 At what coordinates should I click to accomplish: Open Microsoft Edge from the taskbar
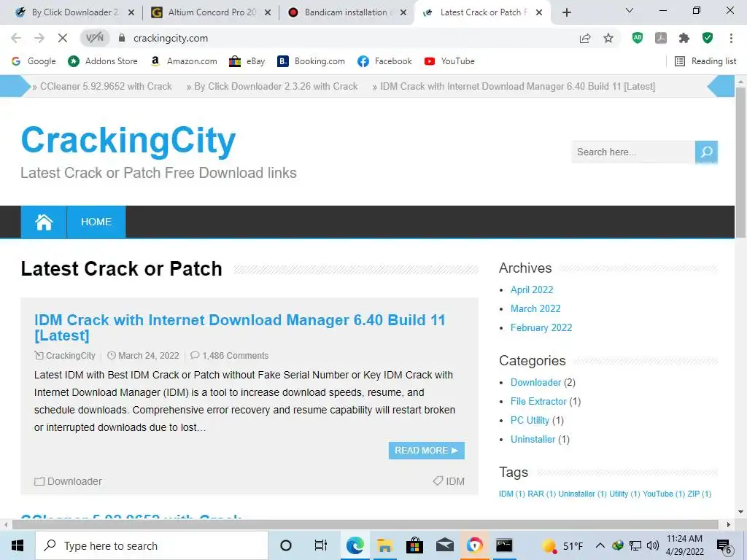[355, 545]
